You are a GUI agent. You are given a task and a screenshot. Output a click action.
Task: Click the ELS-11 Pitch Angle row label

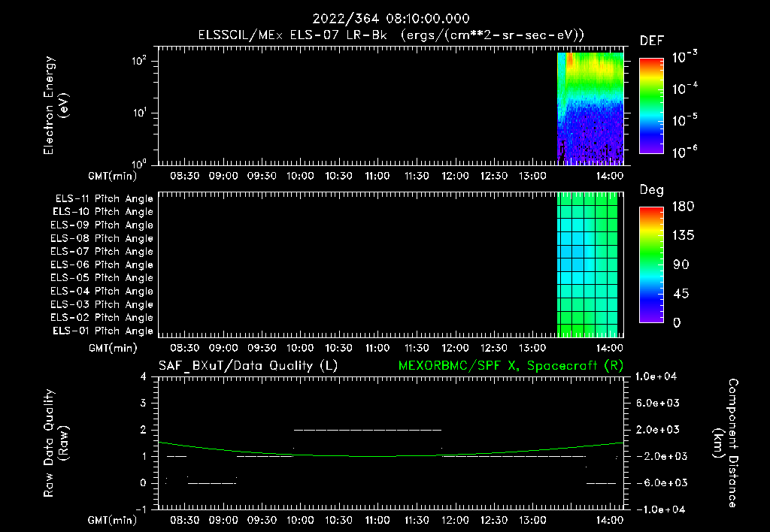(x=104, y=199)
